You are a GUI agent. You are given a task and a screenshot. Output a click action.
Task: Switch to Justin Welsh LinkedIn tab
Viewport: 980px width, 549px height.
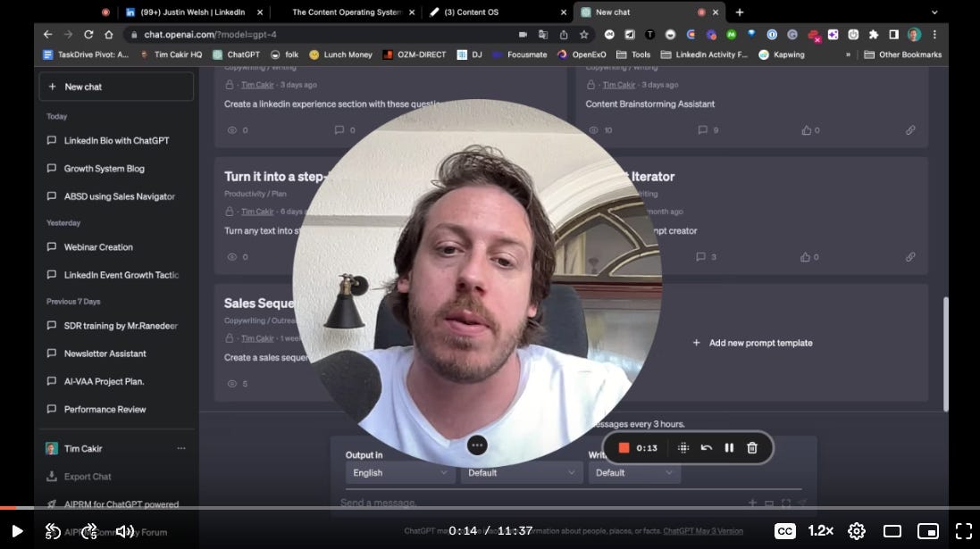pyautogui.click(x=192, y=12)
